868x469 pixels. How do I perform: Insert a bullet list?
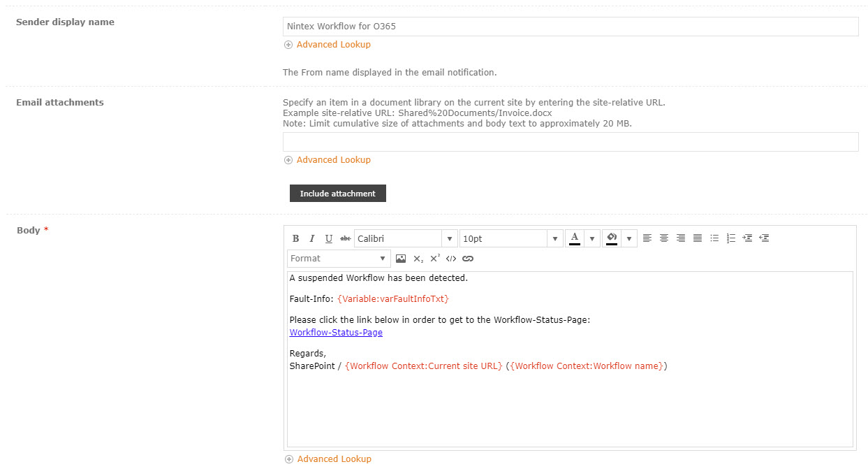(x=714, y=238)
